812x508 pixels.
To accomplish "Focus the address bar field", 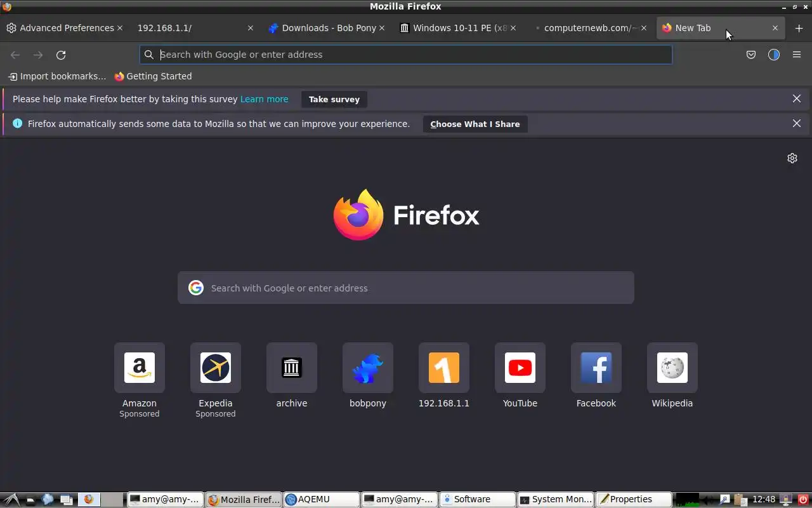I will tap(406, 55).
